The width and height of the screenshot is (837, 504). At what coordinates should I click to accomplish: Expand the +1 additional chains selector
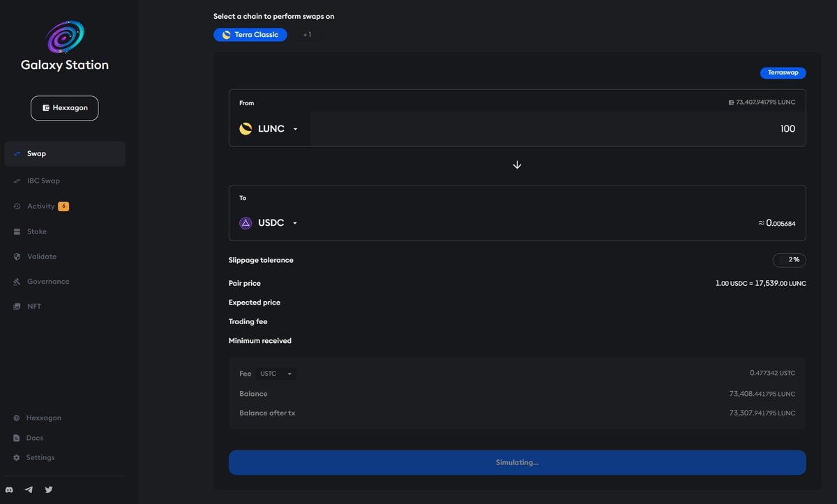(307, 35)
